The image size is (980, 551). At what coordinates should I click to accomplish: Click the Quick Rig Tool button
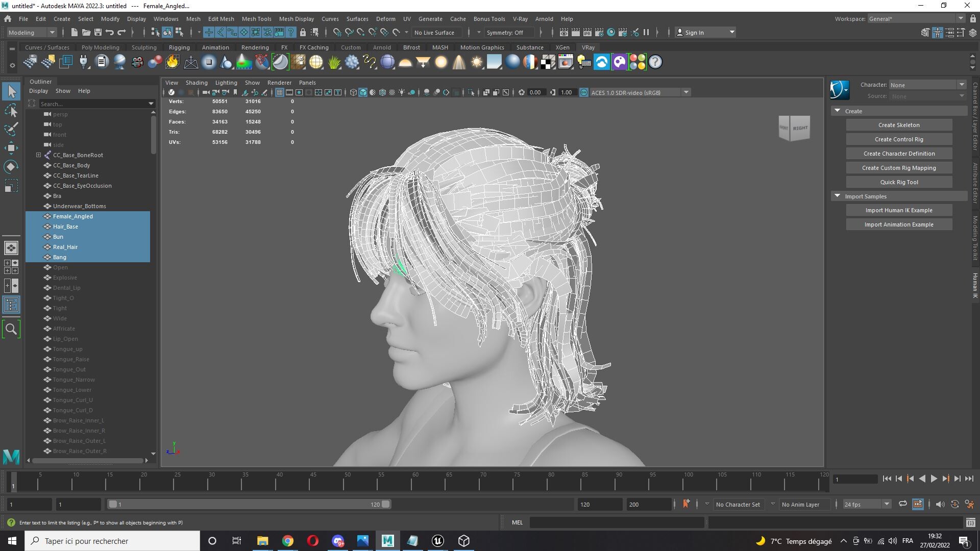click(899, 182)
